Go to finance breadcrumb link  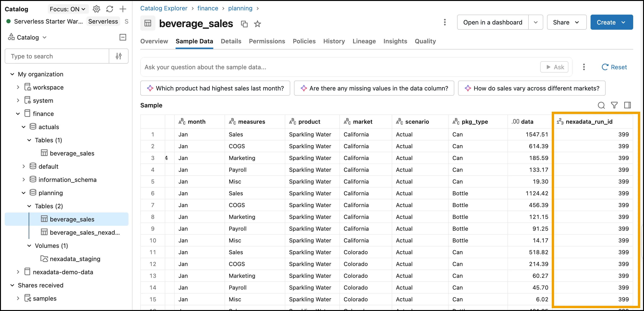(x=208, y=8)
